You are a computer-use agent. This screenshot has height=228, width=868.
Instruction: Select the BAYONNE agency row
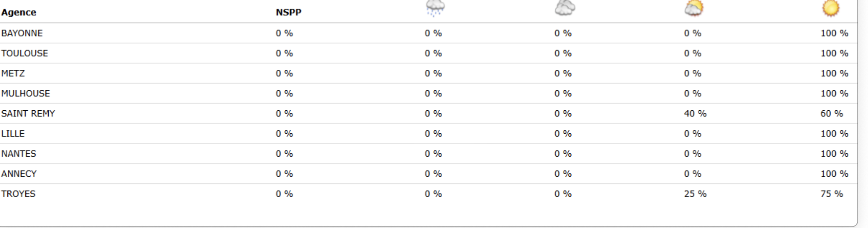[x=22, y=33]
